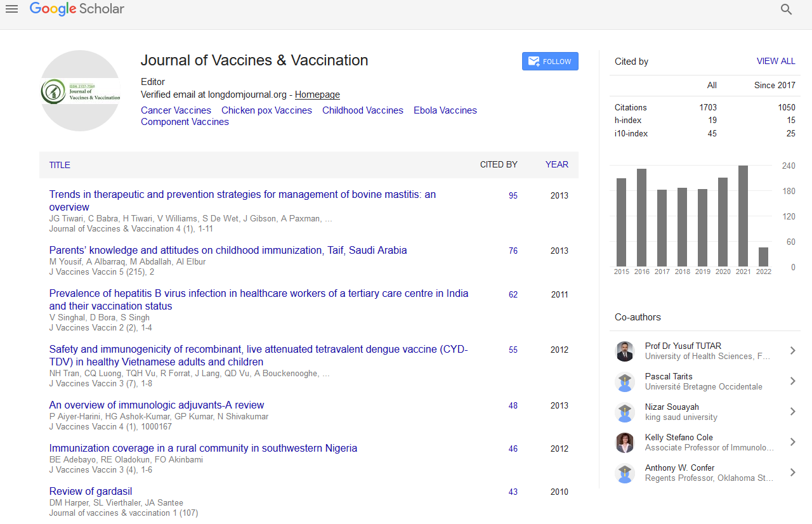The width and height of the screenshot is (812, 524).
Task: Follow this profile with the FOLLOW button
Action: point(550,62)
